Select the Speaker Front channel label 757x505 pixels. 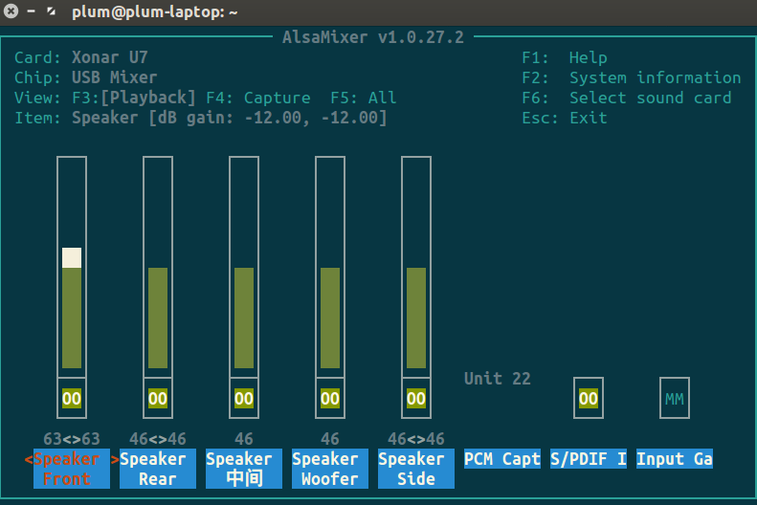[72, 469]
